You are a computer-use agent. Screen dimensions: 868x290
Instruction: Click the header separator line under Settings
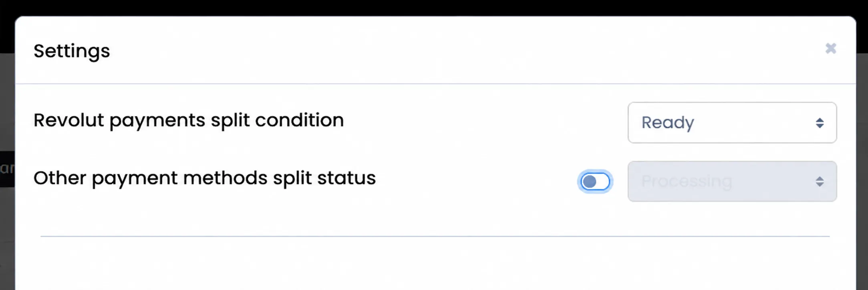(x=435, y=84)
